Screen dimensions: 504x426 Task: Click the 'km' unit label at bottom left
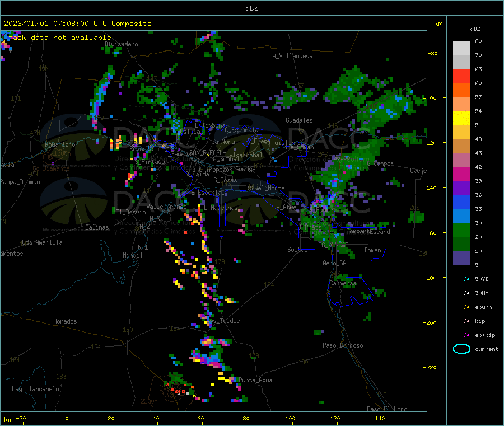(x=8, y=420)
